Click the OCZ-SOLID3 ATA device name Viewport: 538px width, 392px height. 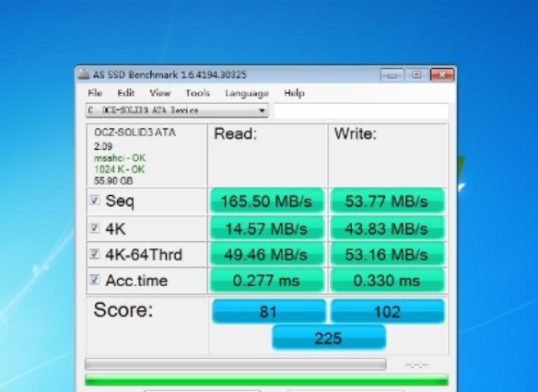click(134, 133)
